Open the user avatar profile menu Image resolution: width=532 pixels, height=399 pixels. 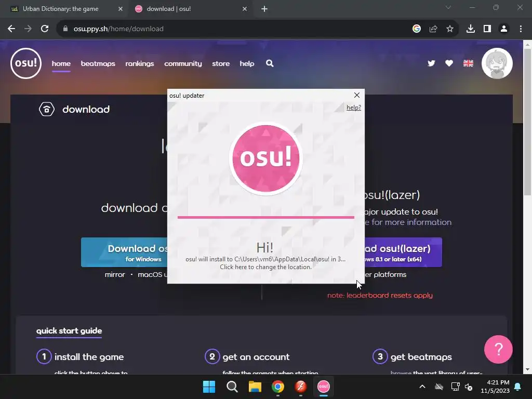[x=497, y=63]
